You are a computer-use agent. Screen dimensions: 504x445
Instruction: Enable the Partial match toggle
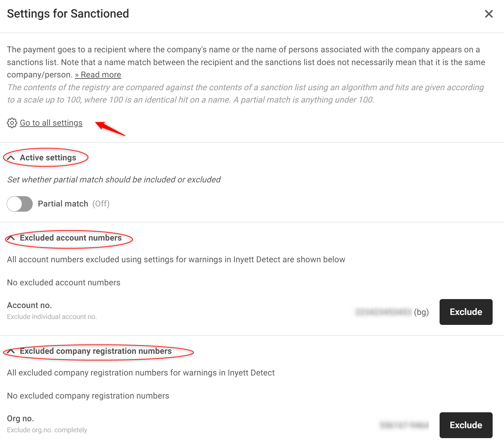coord(20,204)
